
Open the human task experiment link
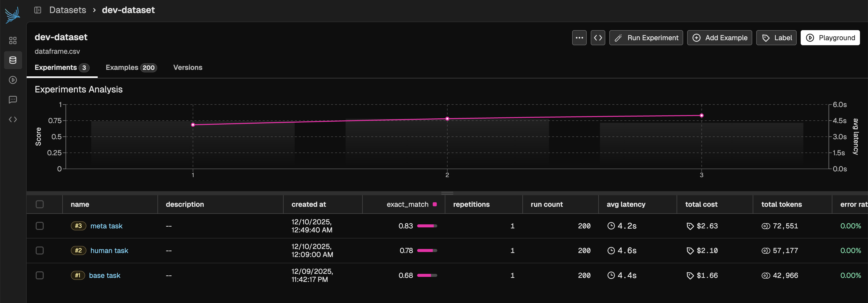(x=109, y=251)
